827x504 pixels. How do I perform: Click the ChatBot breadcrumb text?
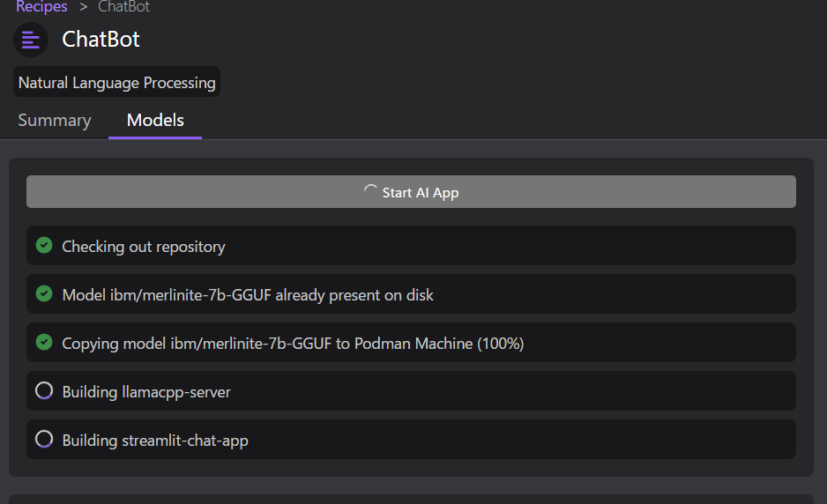tap(124, 7)
